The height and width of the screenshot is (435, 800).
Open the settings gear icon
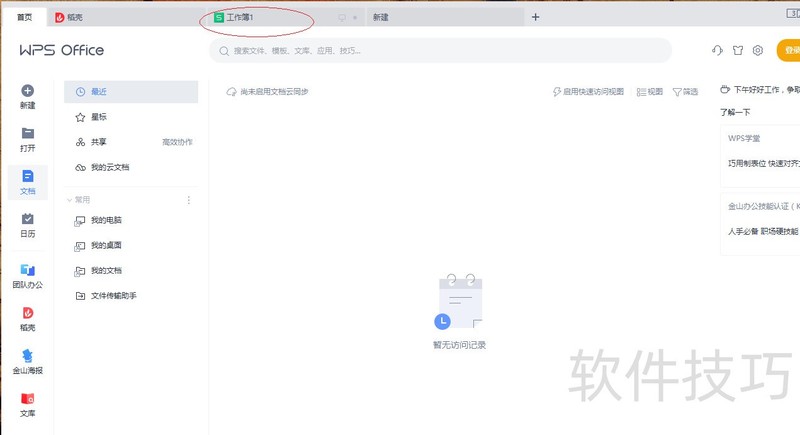(758, 50)
